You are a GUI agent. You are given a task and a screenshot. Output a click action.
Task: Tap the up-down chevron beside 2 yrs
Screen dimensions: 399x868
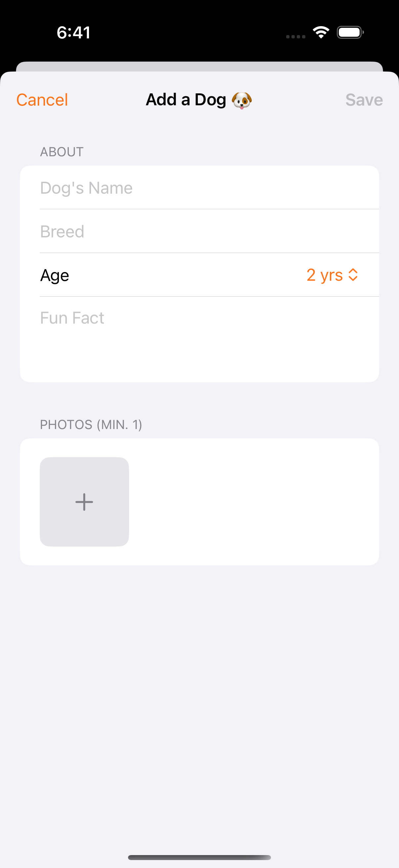[353, 275]
